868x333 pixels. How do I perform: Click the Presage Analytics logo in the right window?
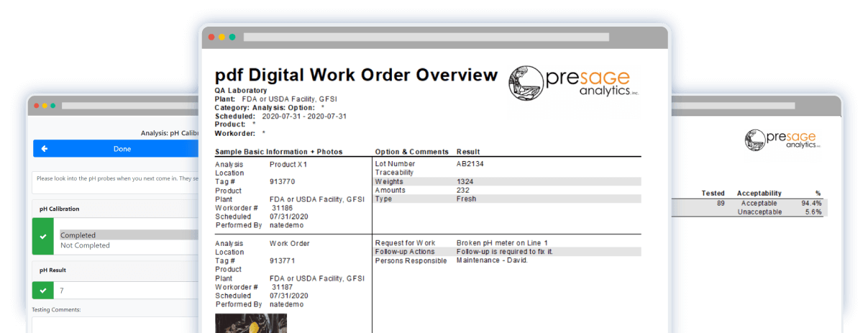782,140
